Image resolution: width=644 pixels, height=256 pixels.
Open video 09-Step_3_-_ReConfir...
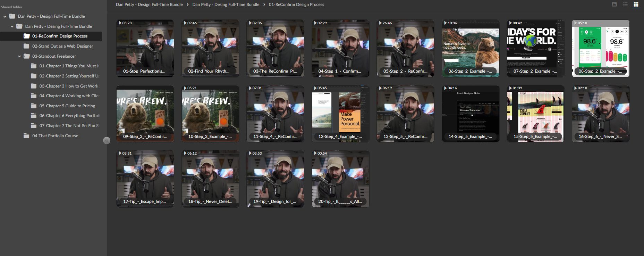coord(145,114)
